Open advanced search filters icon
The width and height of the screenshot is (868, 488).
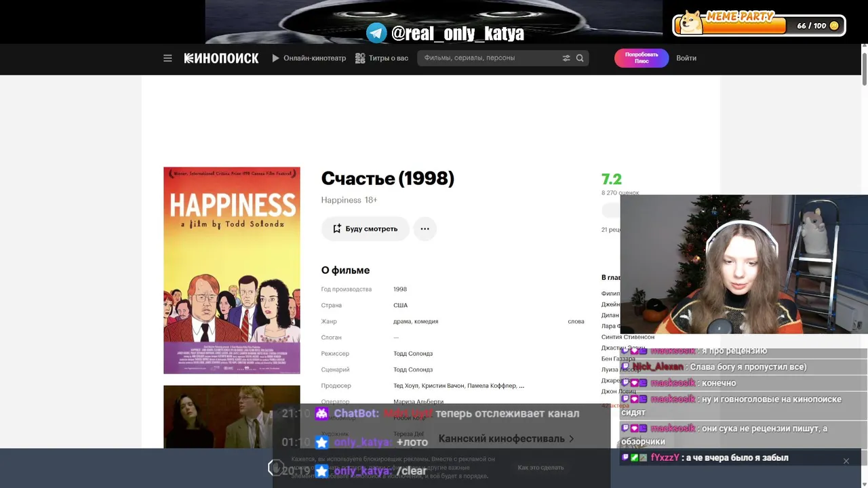(566, 58)
